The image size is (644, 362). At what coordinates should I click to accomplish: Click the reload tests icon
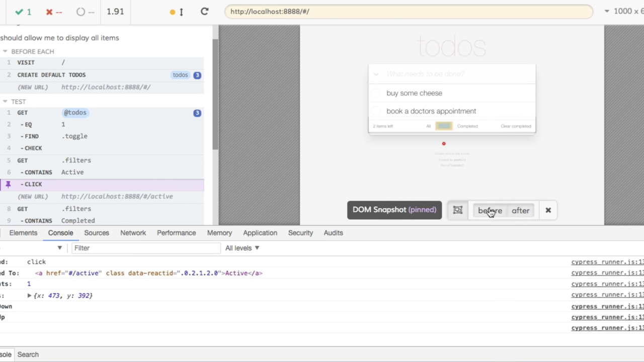(204, 12)
